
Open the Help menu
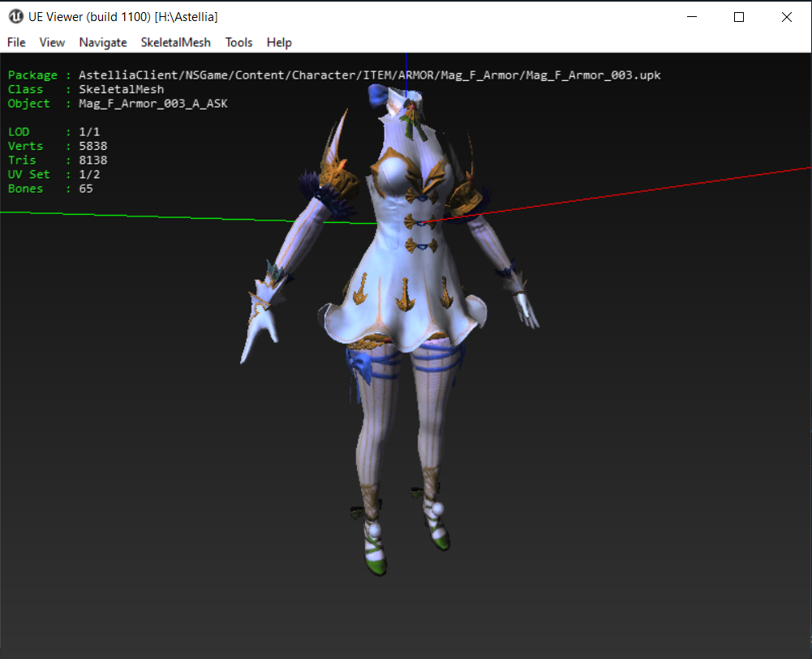(279, 42)
